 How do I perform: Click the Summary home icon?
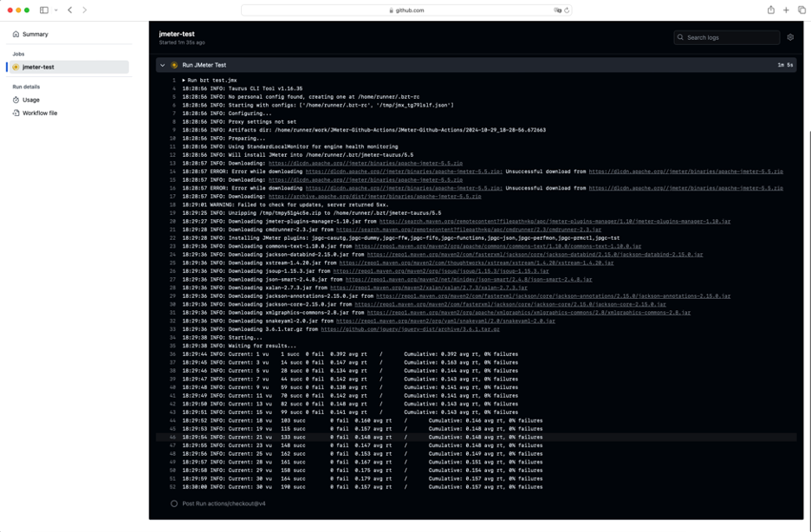pos(16,34)
